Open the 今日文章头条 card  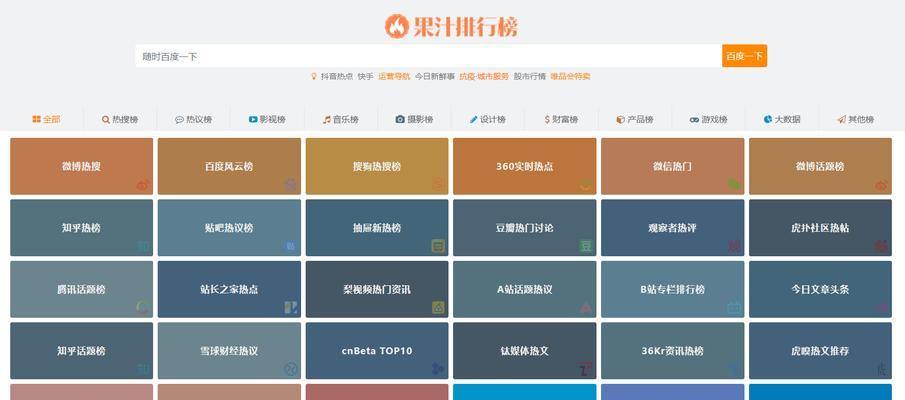[x=820, y=289]
